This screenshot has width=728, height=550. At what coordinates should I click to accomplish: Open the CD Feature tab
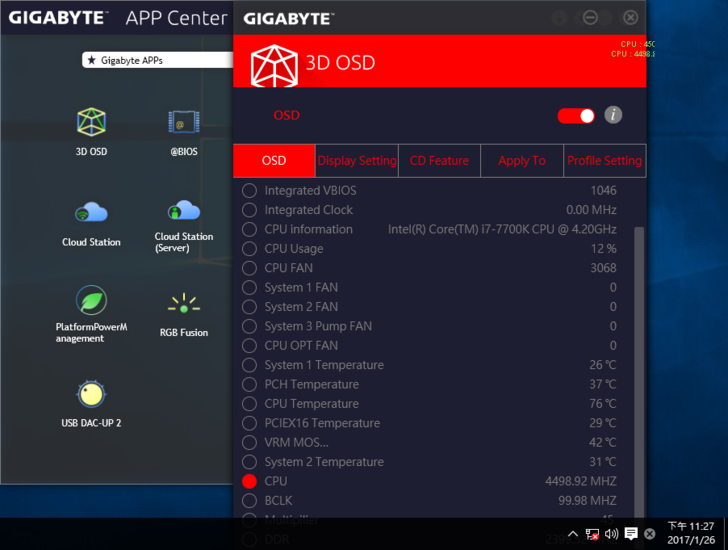439,161
